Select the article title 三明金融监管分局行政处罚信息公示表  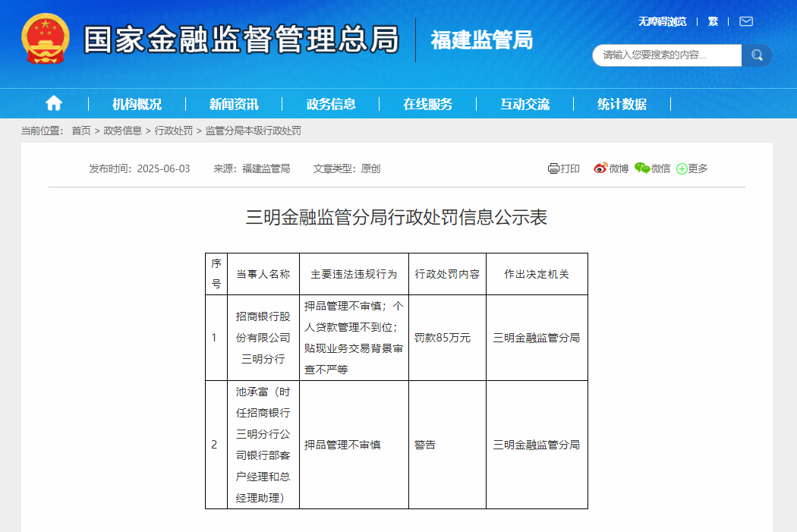[396, 218]
